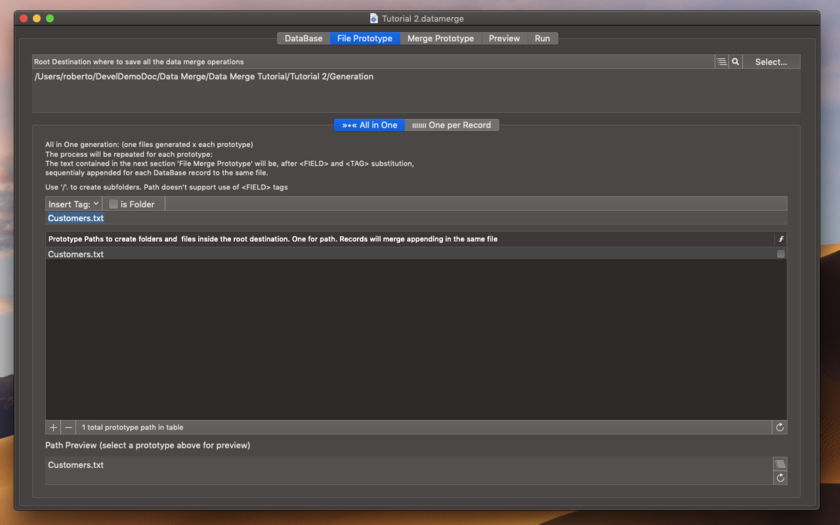Click the list icon next to root destination
Screen dimensions: 840x525
[x=721, y=62]
